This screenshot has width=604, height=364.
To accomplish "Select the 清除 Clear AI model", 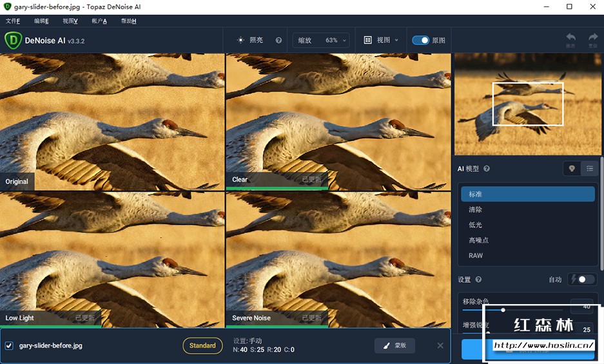I will [x=528, y=209].
